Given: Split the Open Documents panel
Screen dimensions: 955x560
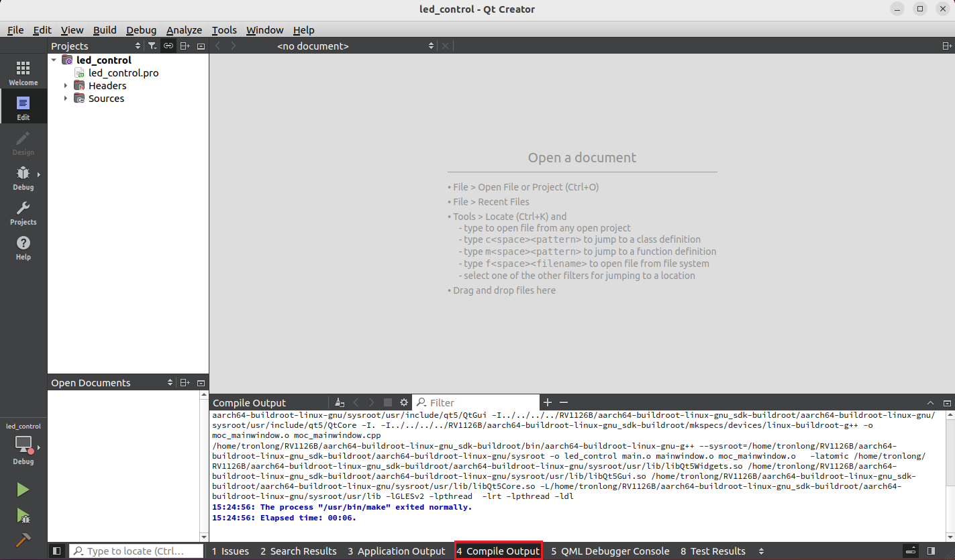Looking at the screenshot, I should 185,382.
